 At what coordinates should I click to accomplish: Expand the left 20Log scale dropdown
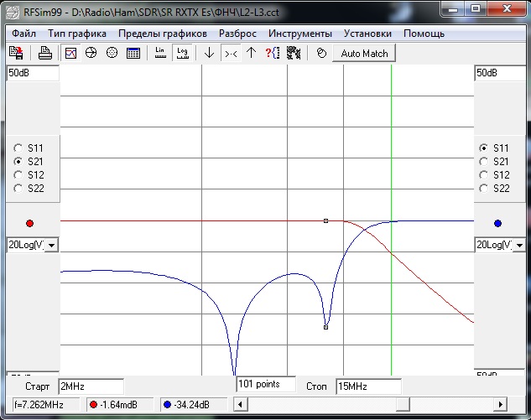51,245
